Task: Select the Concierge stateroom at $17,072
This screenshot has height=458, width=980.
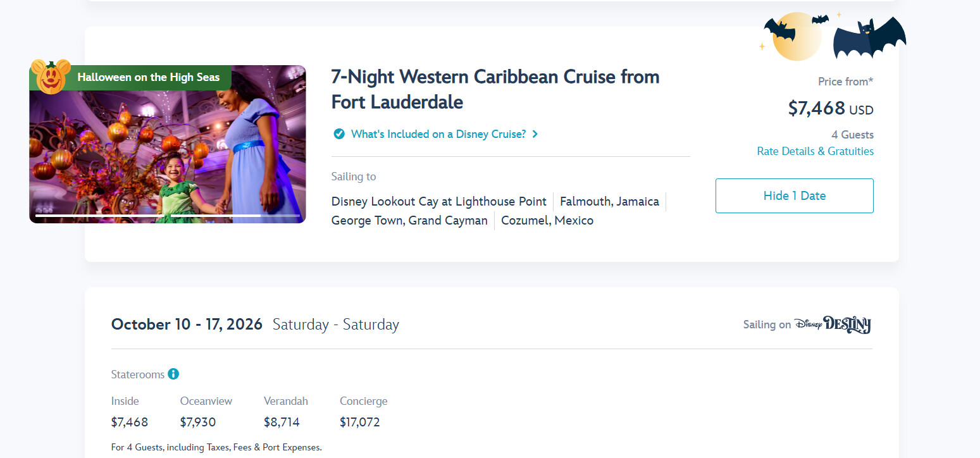Action: point(359,422)
